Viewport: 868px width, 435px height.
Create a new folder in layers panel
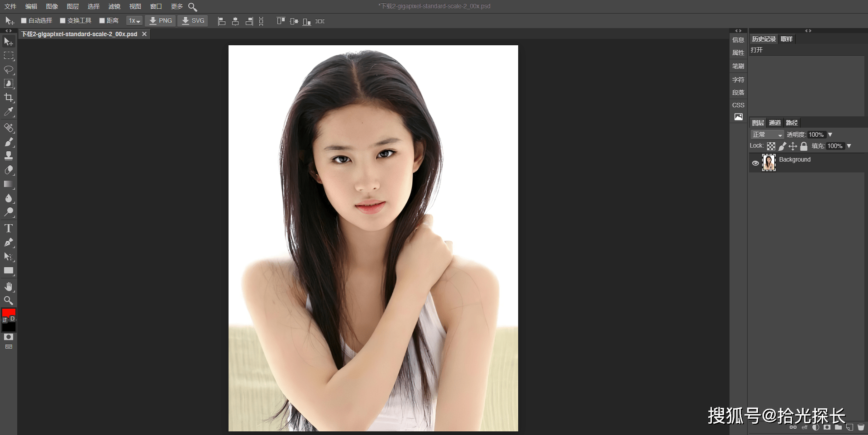click(838, 427)
